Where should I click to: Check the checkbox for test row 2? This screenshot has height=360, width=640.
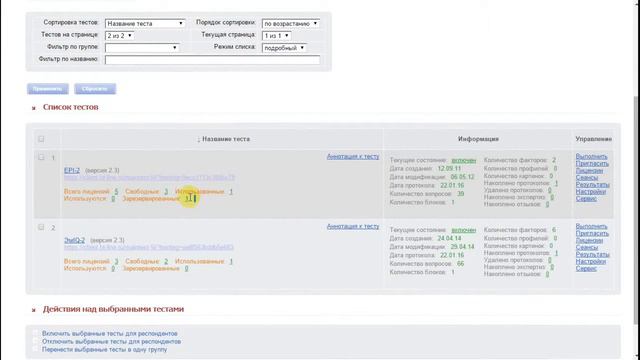click(41, 227)
